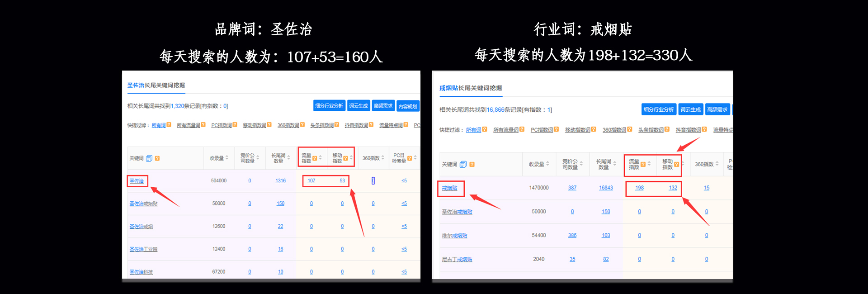Screen dimensions: 868x294
Task: Click 竞价公司数量 value 387
Action: coord(572,188)
